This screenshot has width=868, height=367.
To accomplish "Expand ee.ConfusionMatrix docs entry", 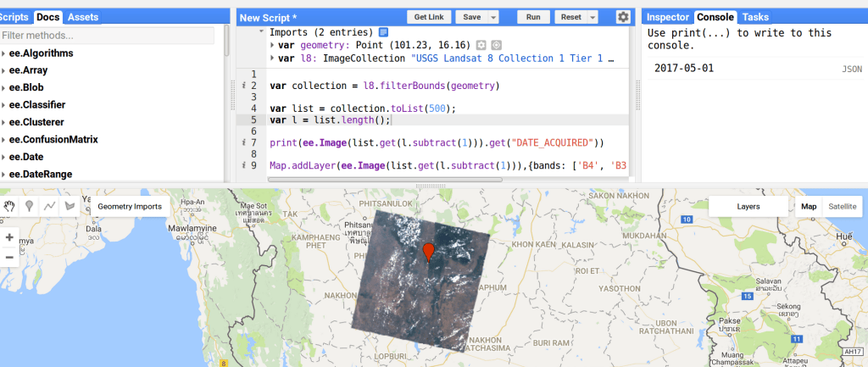I will pyautogui.click(x=4, y=140).
